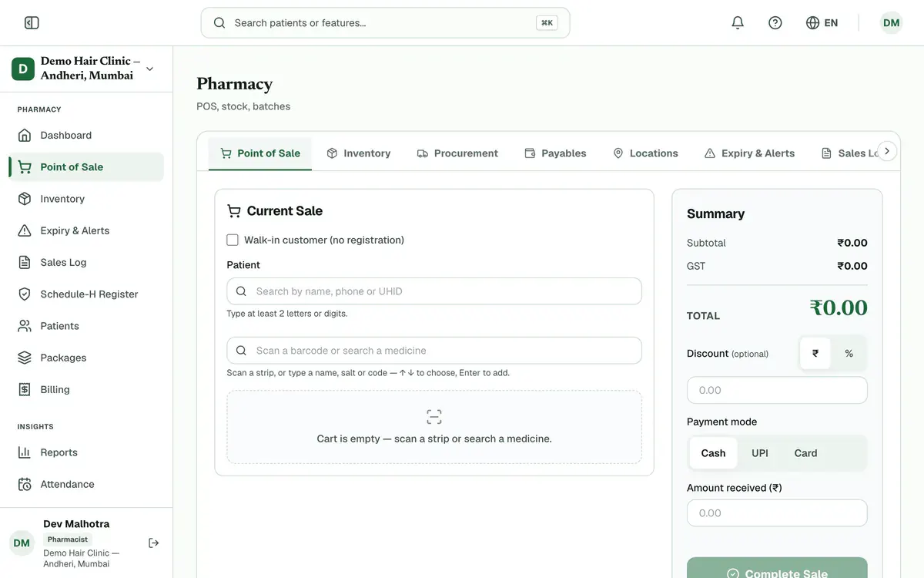Click the magnifier icon in the medicine field

241,351
